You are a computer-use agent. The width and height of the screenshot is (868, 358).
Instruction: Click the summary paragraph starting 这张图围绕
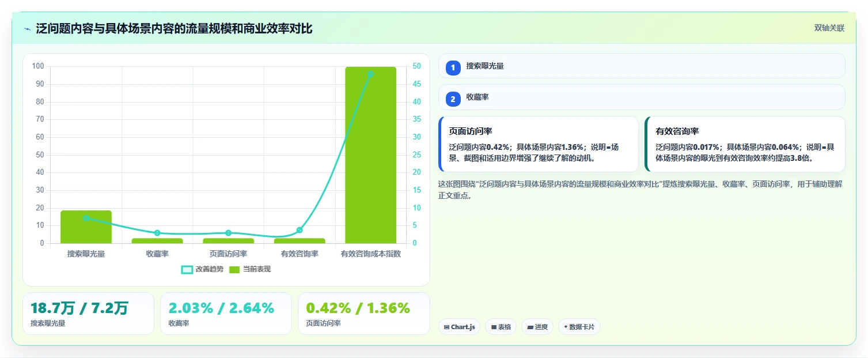pos(640,190)
